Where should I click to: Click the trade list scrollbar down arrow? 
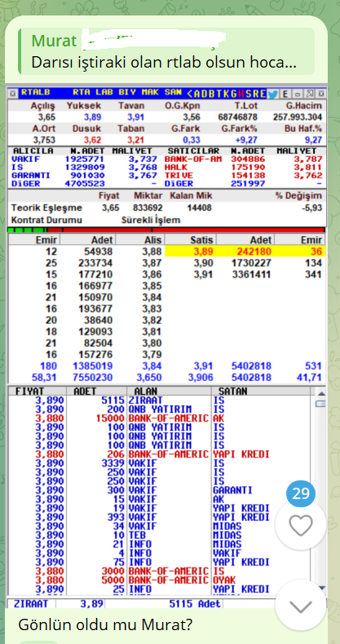[320, 588]
